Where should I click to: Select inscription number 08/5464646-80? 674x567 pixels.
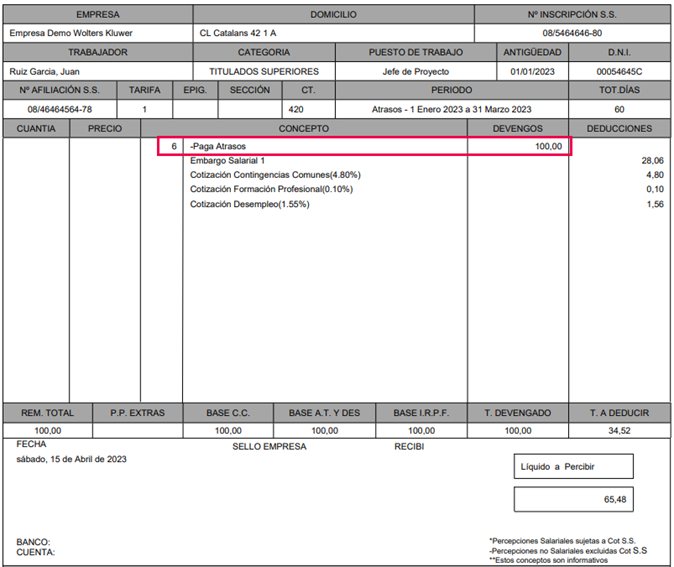point(572,33)
